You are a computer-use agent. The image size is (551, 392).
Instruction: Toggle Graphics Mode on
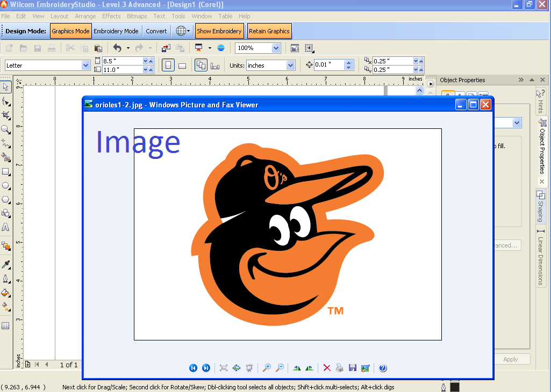tap(70, 31)
